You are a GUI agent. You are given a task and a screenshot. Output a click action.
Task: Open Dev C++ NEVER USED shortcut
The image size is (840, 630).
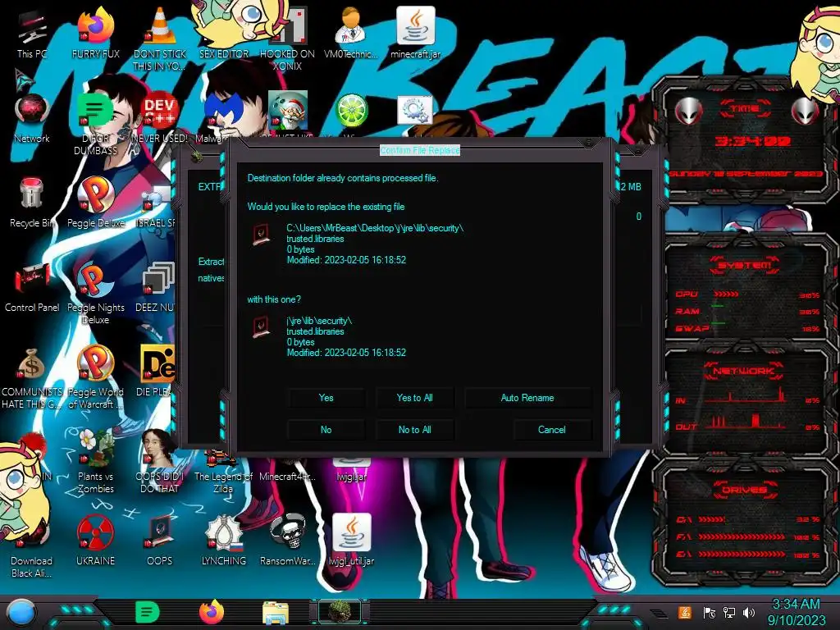[x=160, y=118]
